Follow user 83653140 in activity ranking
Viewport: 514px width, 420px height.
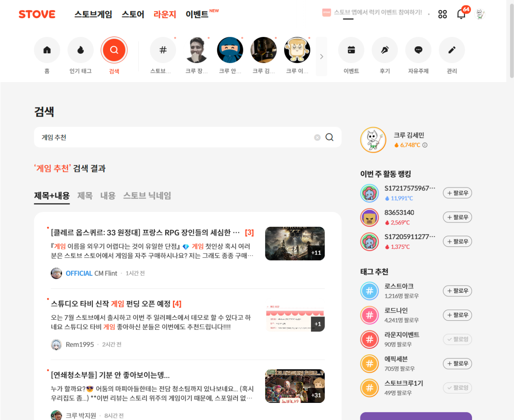click(x=457, y=217)
